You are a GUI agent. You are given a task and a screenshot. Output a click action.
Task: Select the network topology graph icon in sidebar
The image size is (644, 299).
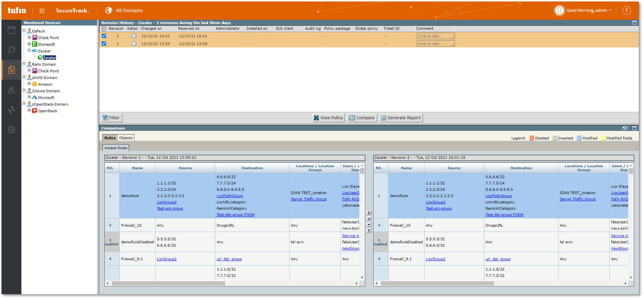point(11,110)
